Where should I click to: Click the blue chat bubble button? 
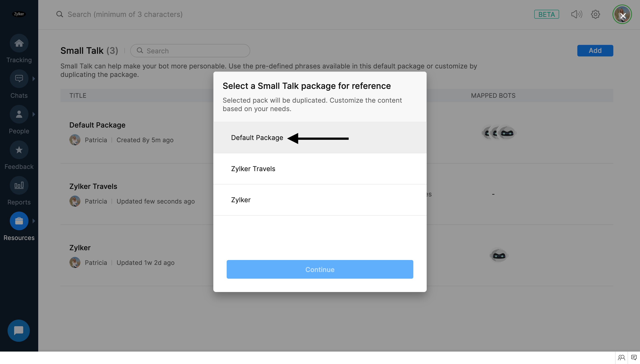tap(18, 330)
